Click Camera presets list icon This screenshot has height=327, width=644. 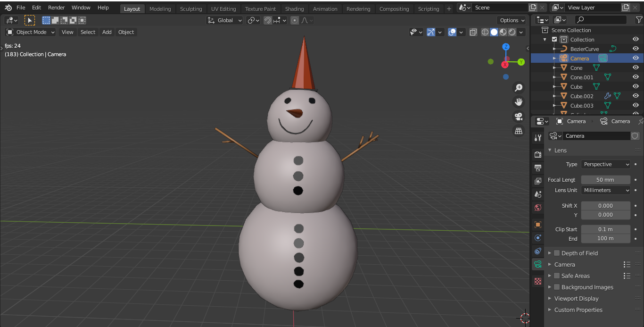click(627, 265)
